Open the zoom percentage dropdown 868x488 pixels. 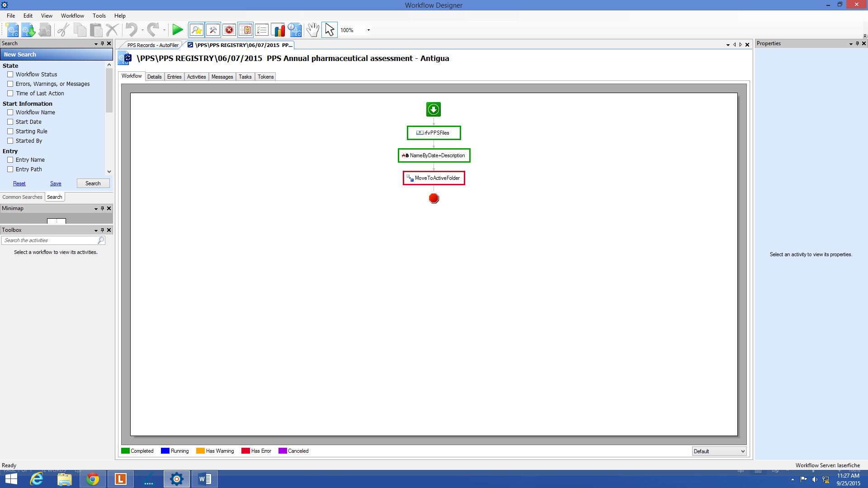coord(368,30)
